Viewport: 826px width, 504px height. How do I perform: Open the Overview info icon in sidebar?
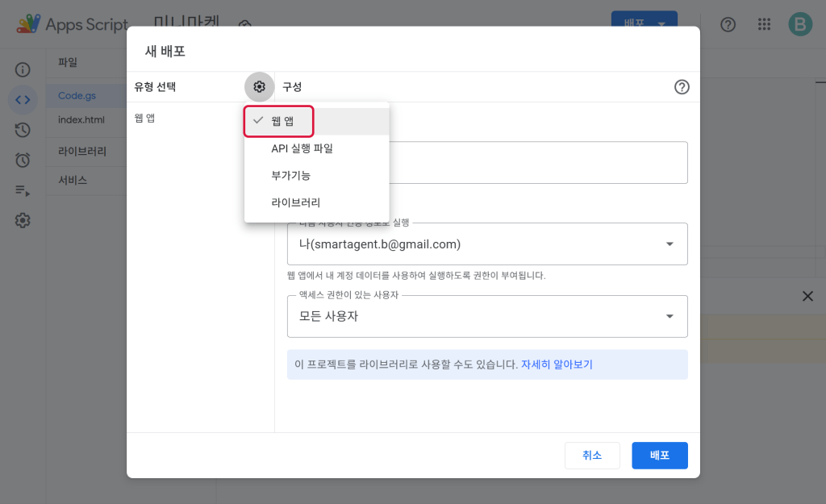[x=23, y=70]
